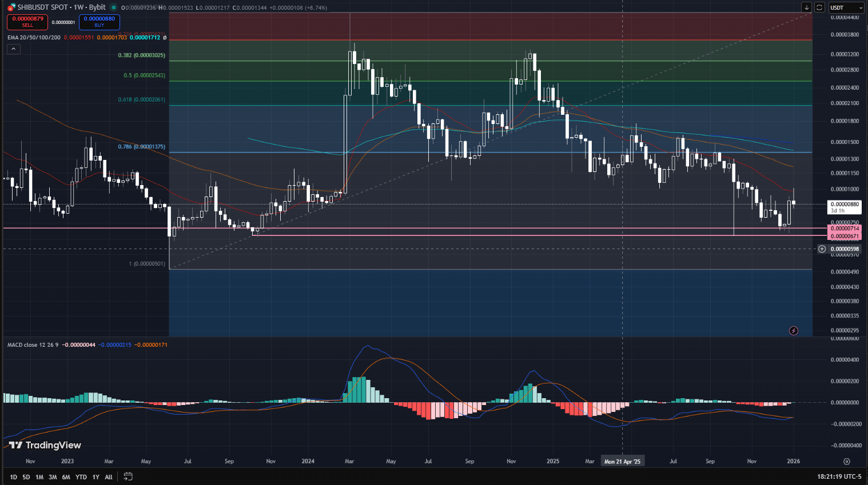Screen dimensions: 868x485
Task: Click the plus icon on price crosshair
Action: (x=822, y=249)
